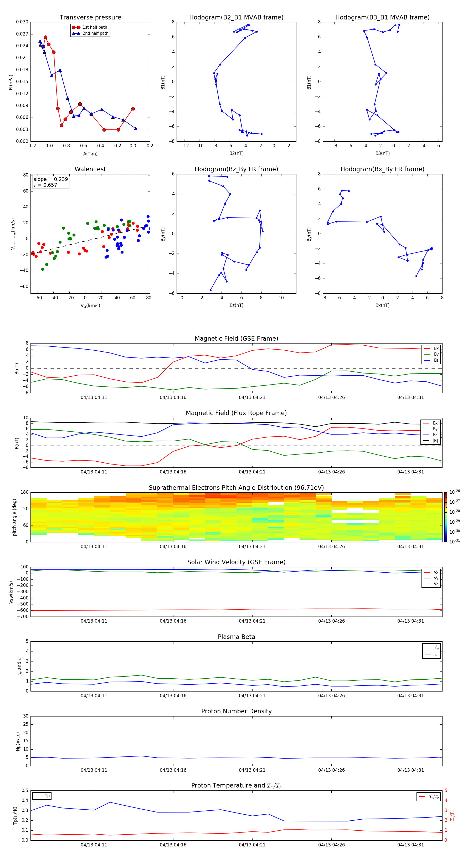This screenshot has width=473, height=868.
Task: Select the "Vsw(km/s)" y-axis label
Action: [x=11, y=592]
